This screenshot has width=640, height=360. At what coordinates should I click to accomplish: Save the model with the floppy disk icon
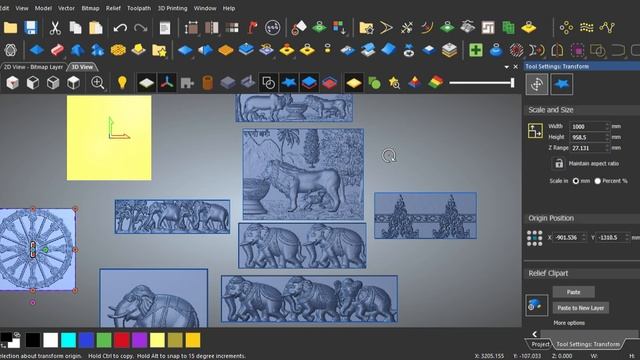click(x=31, y=28)
